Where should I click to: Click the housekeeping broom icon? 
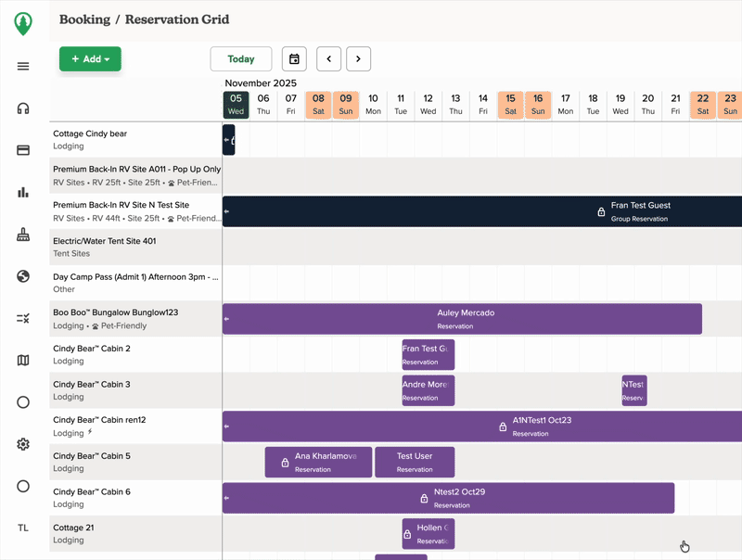[x=23, y=235]
